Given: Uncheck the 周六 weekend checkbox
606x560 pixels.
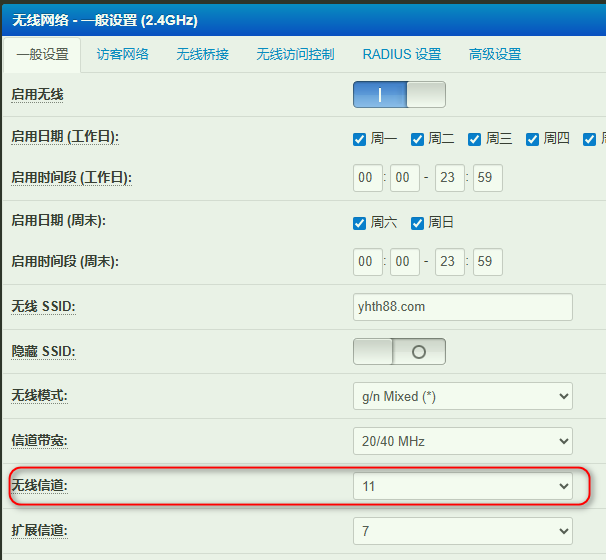Looking at the screenshot, I should coord(360,223).
